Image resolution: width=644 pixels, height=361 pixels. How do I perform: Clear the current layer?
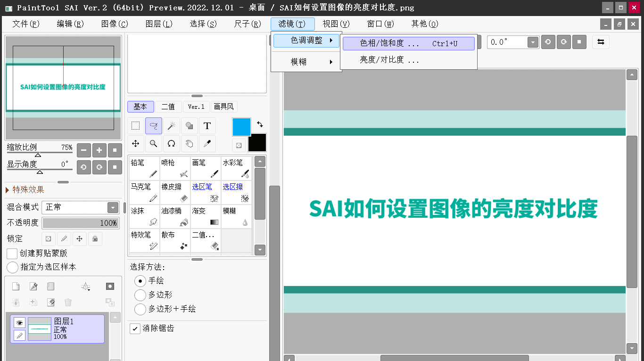50,302
